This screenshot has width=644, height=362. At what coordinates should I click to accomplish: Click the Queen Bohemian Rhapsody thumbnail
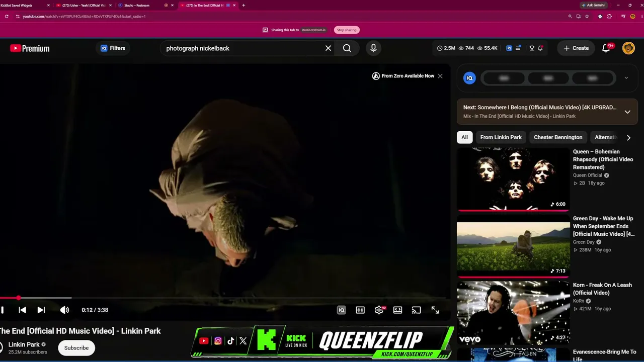[513, 179]
